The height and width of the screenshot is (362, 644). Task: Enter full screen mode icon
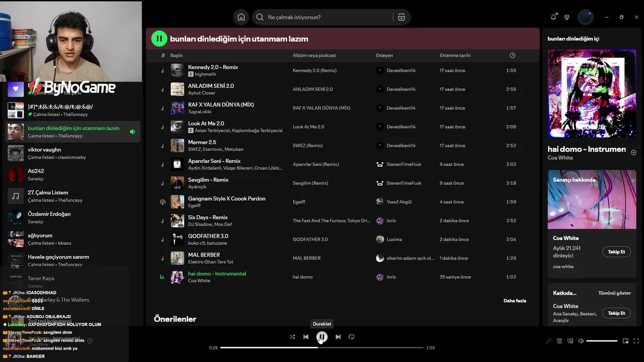click(x=636, y=341)
